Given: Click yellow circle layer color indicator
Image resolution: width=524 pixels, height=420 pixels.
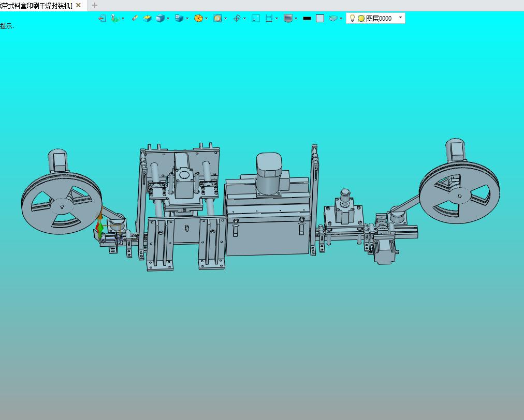Looking at the screenshot, I should [x=361, y=19].
